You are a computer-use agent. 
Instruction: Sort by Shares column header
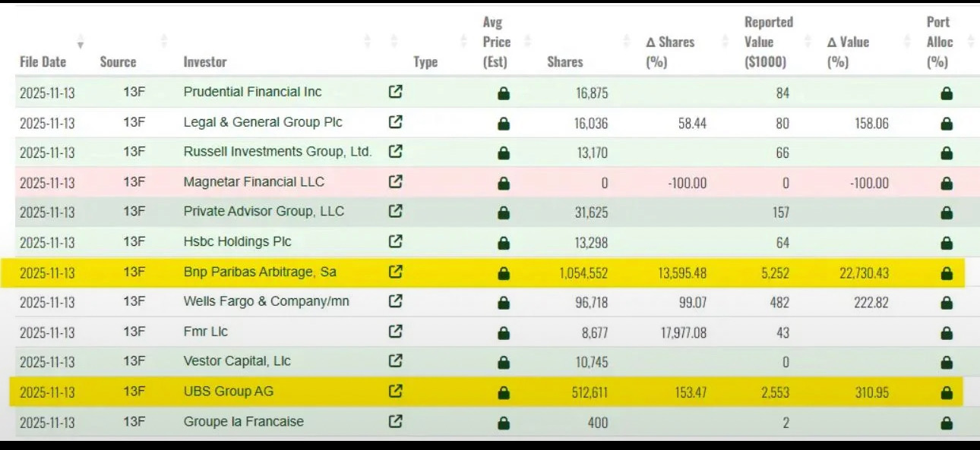565,61
